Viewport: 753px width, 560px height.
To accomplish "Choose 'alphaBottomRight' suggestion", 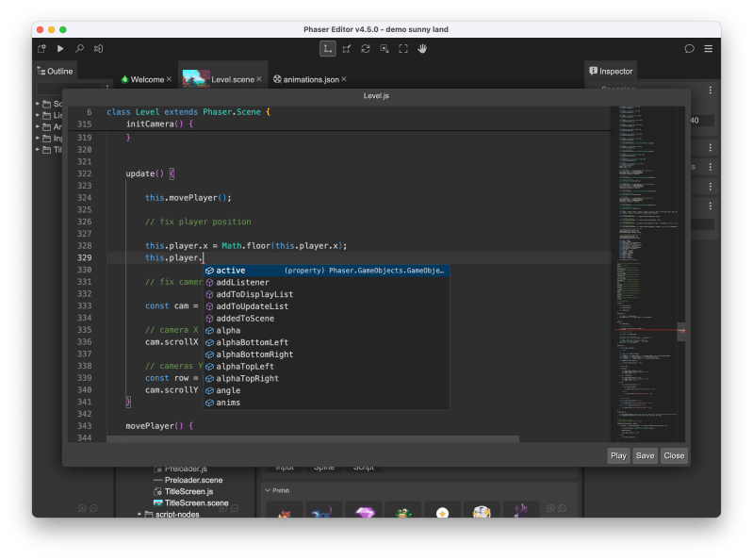I will click(x=327, y=354).
